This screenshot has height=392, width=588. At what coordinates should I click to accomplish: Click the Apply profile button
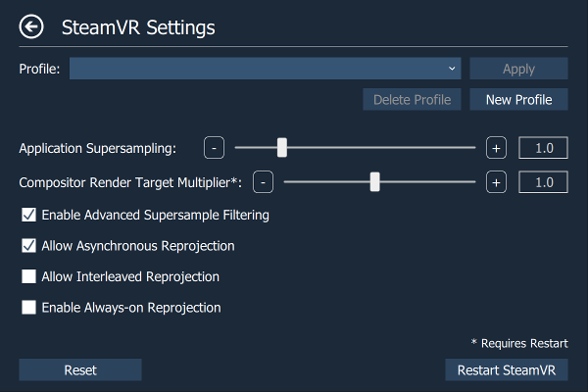518,69
